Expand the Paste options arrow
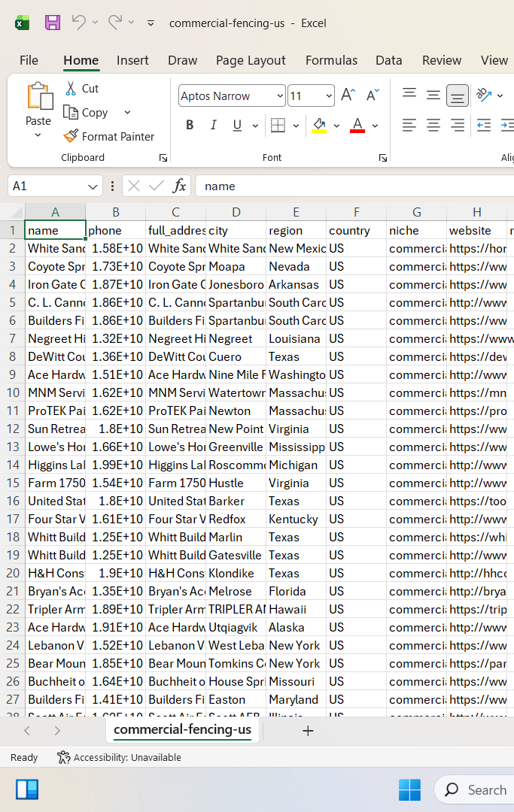The image size is (514, 812). [38, 135]
